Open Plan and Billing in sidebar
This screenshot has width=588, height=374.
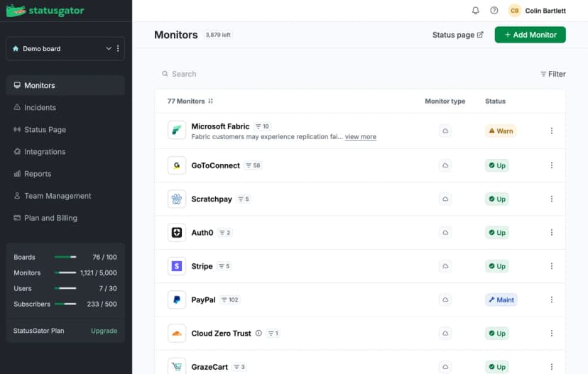pos(65,218)
